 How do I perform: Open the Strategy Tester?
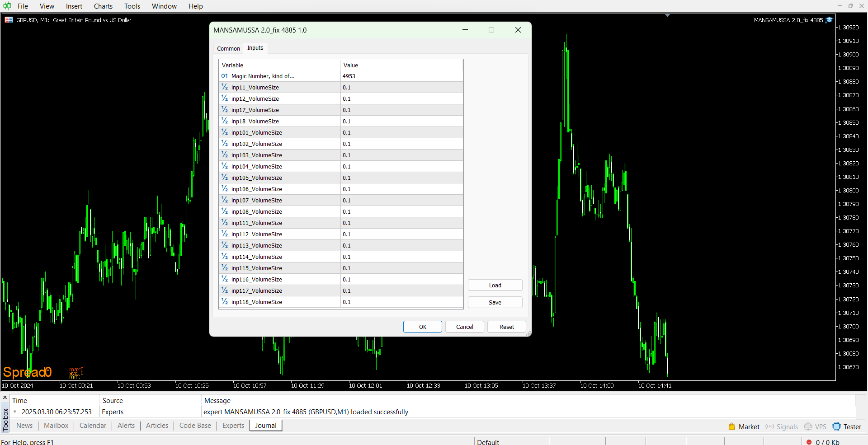coord(847,426)
